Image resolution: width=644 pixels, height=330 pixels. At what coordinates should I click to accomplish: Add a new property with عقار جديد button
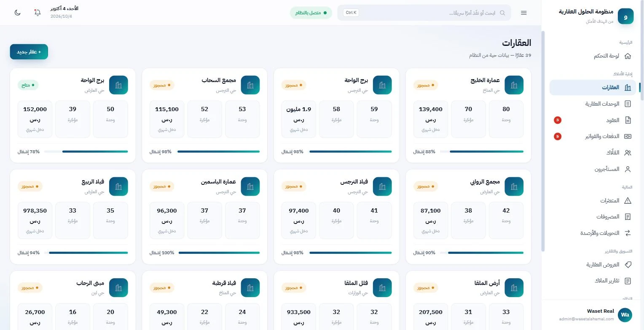[x=29, y=52]
